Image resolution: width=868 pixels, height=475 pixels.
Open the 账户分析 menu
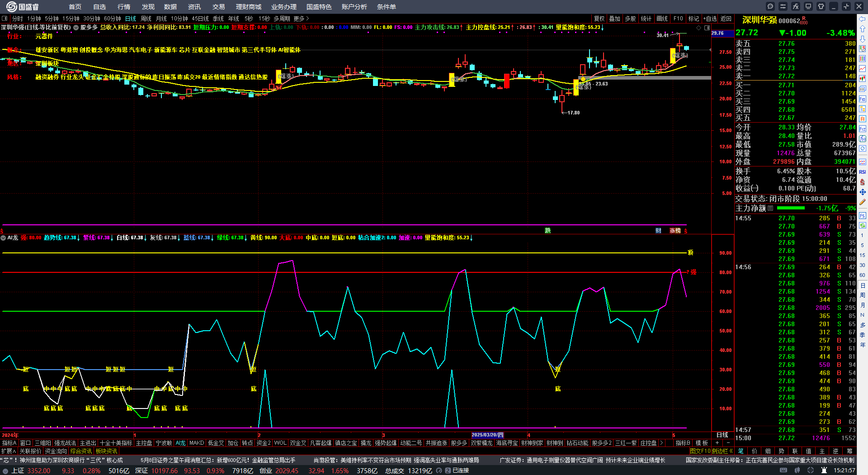[x=354, y=7]
